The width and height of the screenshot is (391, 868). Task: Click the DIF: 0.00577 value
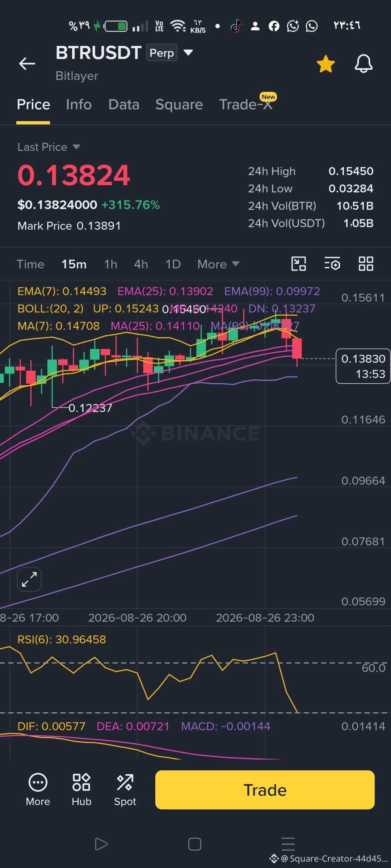pos(51,726)
